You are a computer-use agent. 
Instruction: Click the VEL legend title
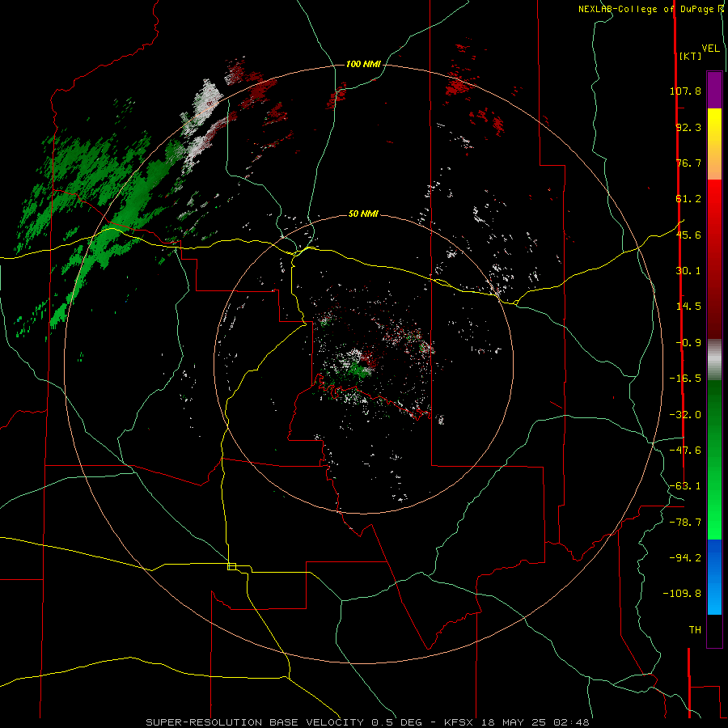tap(710, 49)
